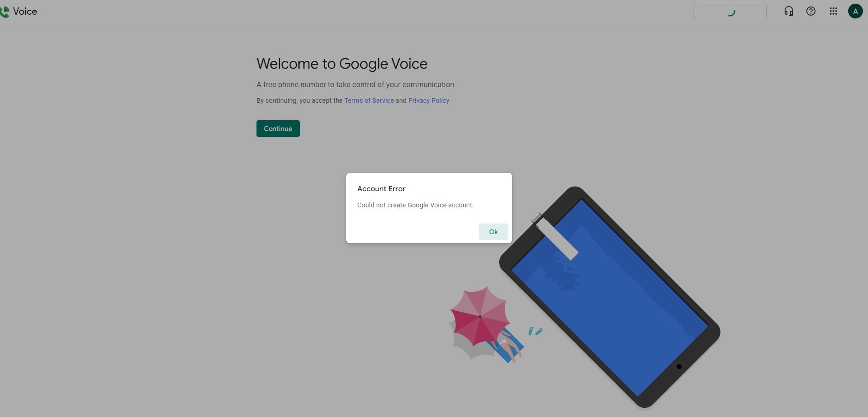Click the Google Voice logo icon

[4, 12]
